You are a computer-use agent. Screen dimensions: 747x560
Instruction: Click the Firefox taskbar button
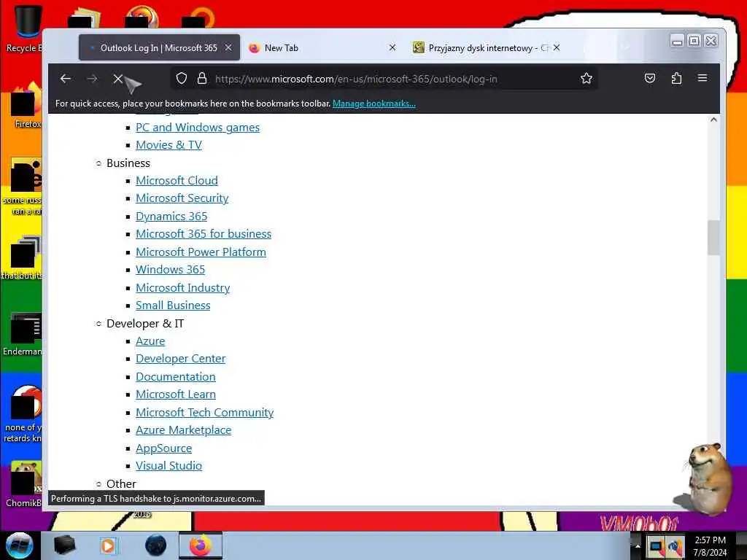[201, 545]
